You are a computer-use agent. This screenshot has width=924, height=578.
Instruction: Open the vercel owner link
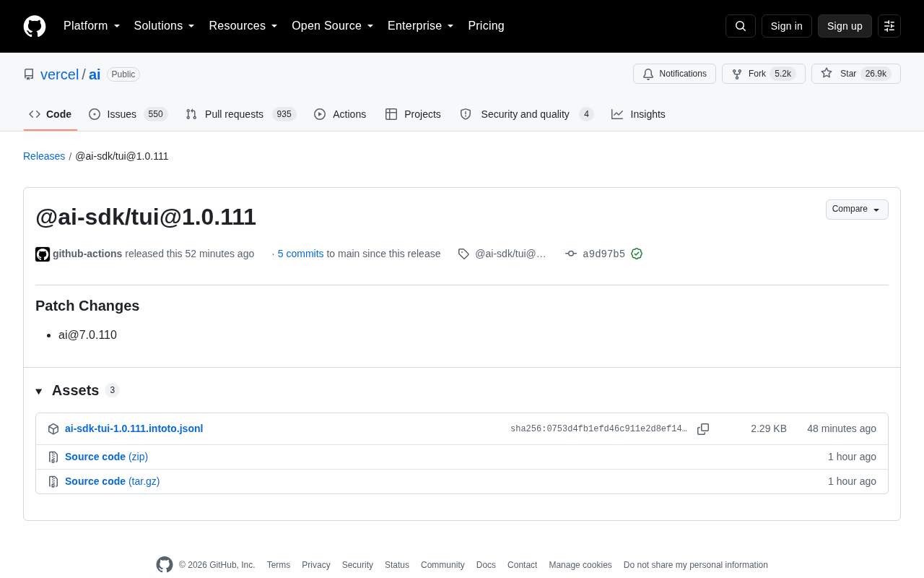pos(60,74)
